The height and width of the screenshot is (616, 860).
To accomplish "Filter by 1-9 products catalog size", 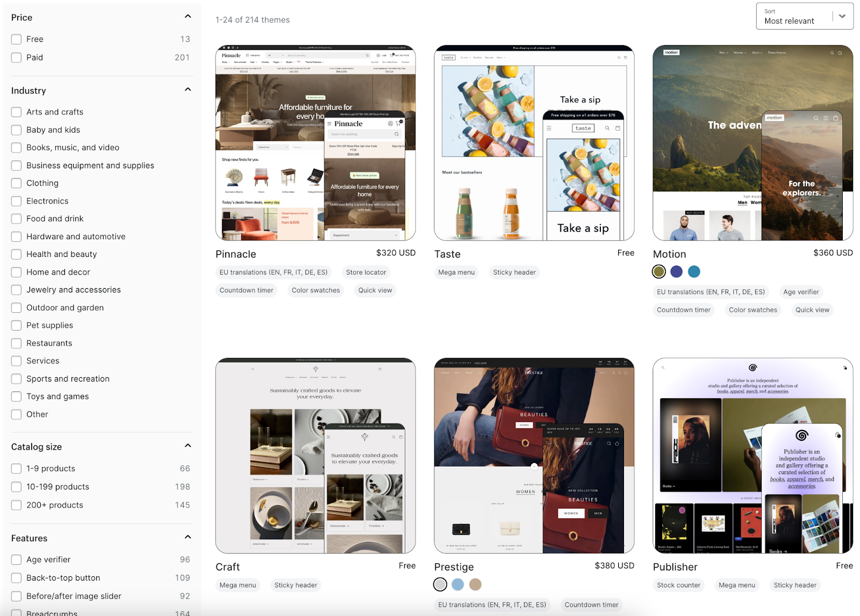I will [16, 469].
